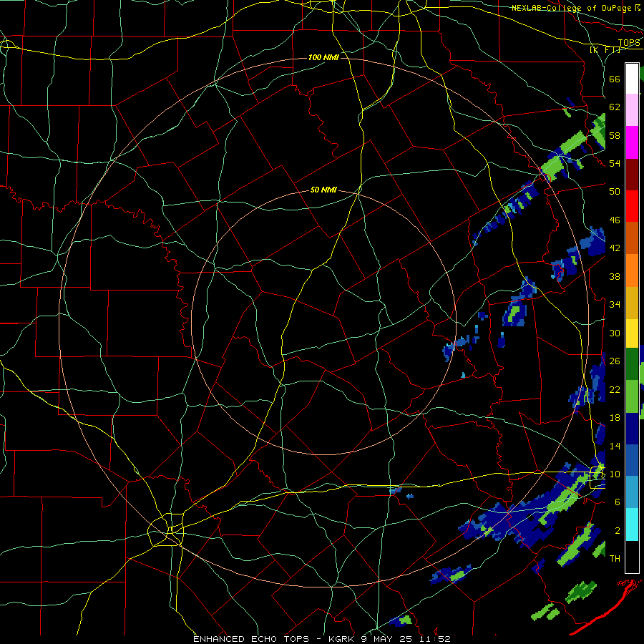Image resolution: width=644 pixels, height=644 pixels.
Task: Click the 62 value on the scale
Action: click(x=615, y=107)
